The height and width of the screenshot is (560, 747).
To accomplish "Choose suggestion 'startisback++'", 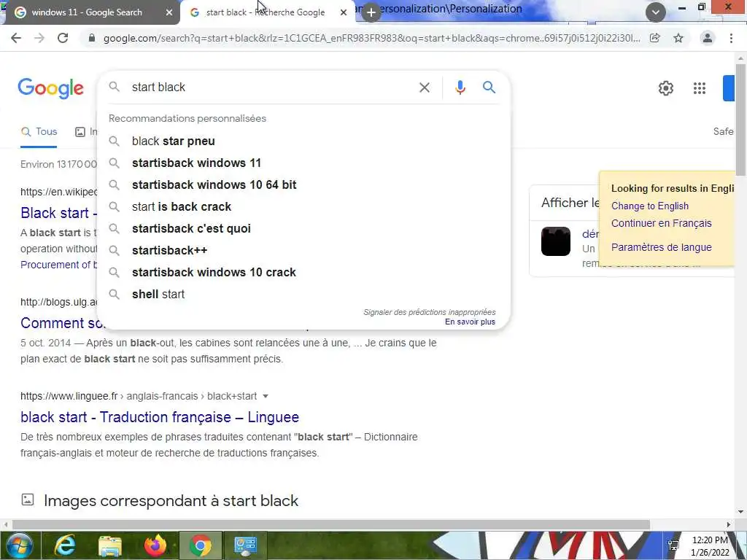I will click(303, 251).
